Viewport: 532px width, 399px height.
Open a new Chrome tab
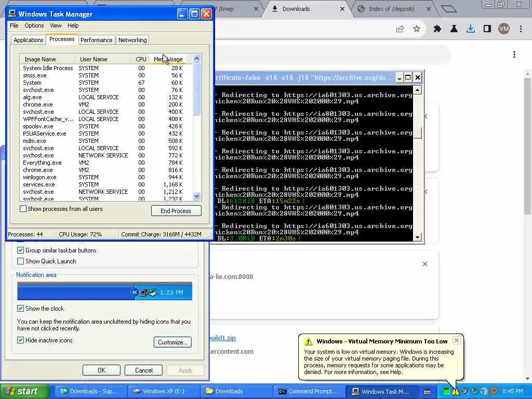click(x=448, y=9)
